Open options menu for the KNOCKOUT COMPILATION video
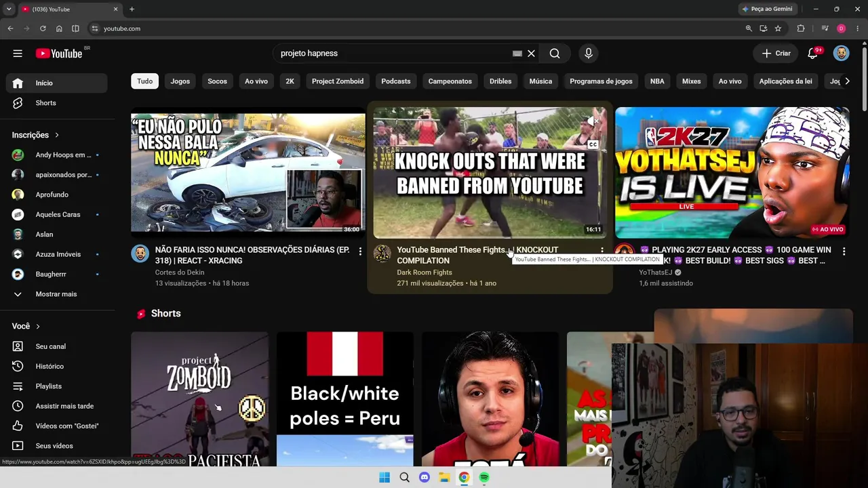 click(601, 251)
